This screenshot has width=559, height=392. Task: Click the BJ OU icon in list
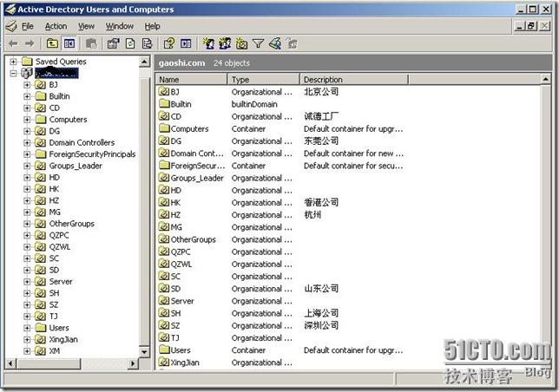(164, 92)
